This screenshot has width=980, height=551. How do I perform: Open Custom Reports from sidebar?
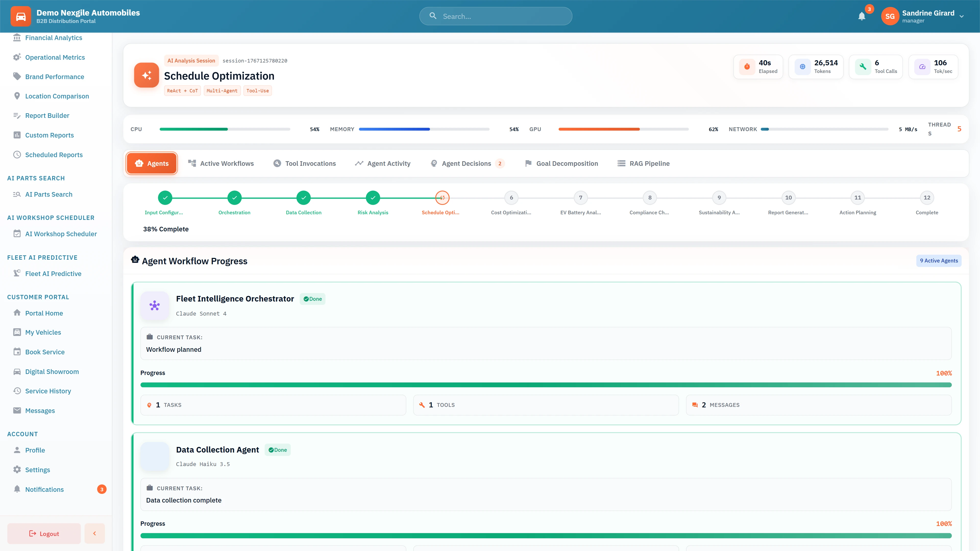pyautogui.click(x=49, y=135)
